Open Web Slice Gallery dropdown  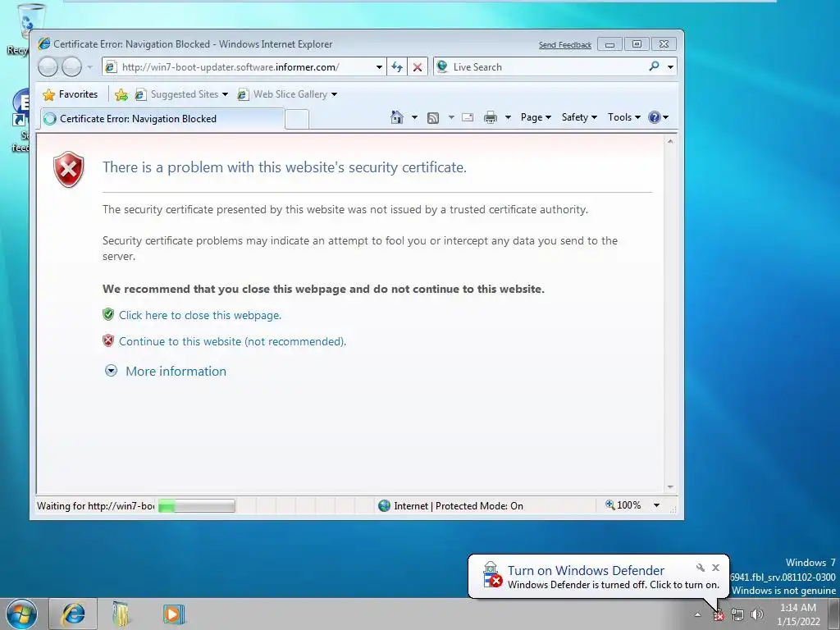287,94
